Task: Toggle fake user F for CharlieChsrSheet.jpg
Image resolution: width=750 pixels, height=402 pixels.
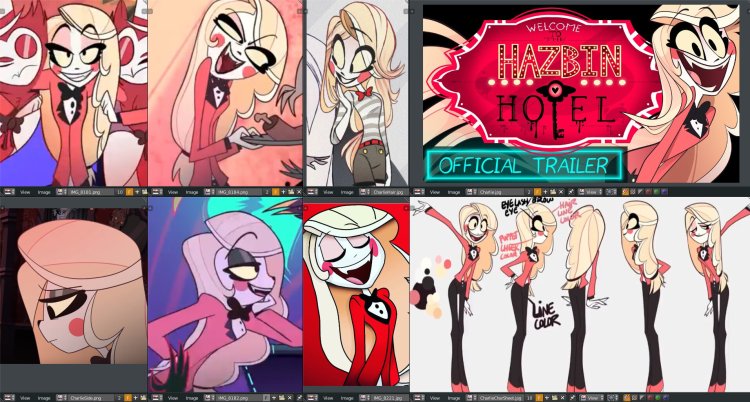Action: click(539, 397)
